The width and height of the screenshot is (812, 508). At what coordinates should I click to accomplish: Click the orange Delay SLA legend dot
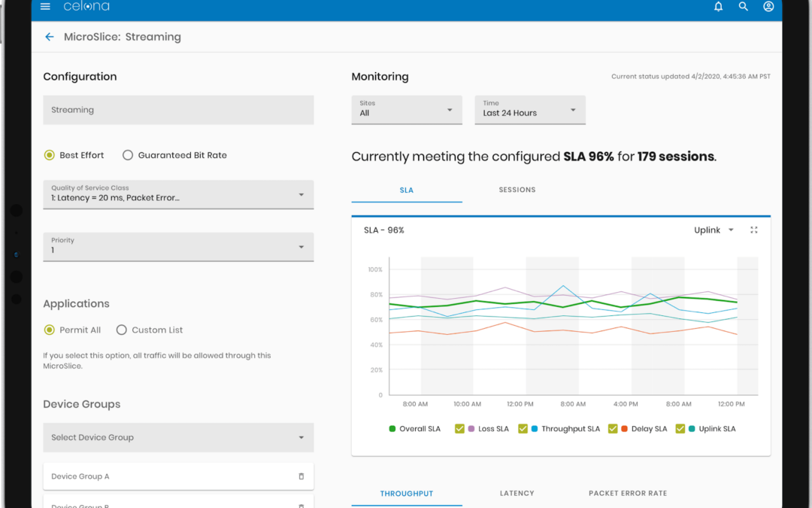coord(625,429)
